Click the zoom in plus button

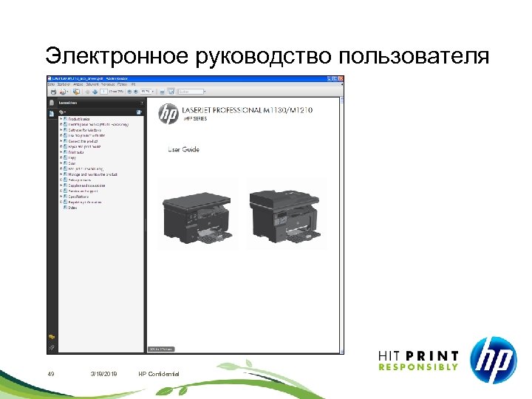coord(136,92)
